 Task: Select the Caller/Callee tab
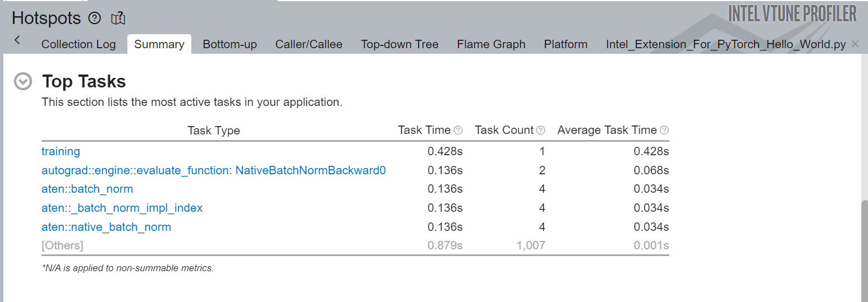[x=309, y=44]
